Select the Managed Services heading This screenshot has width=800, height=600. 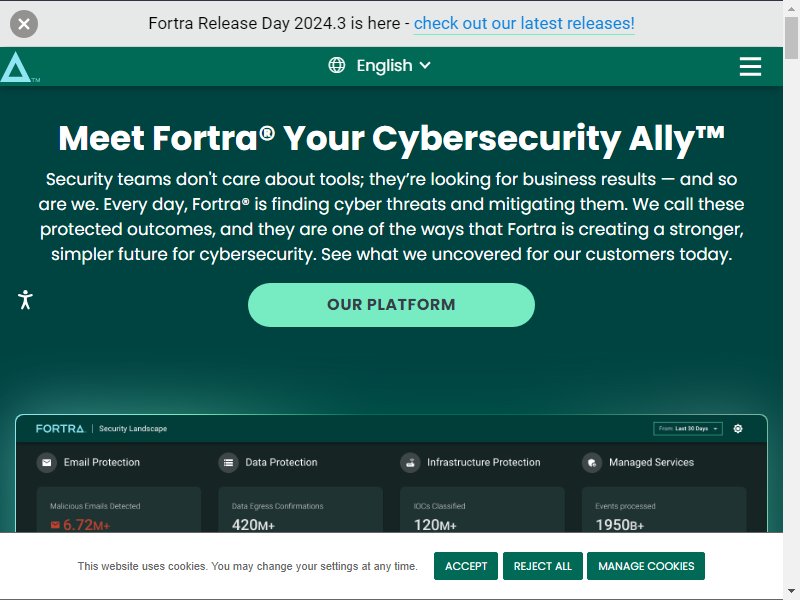(651, 462)
